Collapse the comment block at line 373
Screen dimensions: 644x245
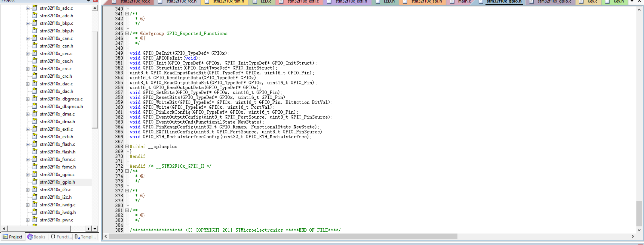[127, 171]
